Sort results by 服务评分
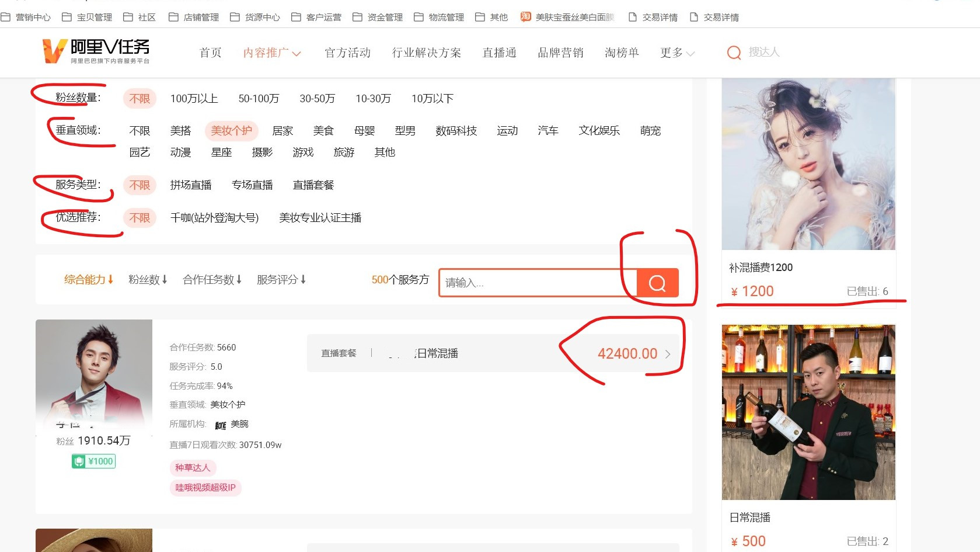980x552 pixels. (282, 279)
